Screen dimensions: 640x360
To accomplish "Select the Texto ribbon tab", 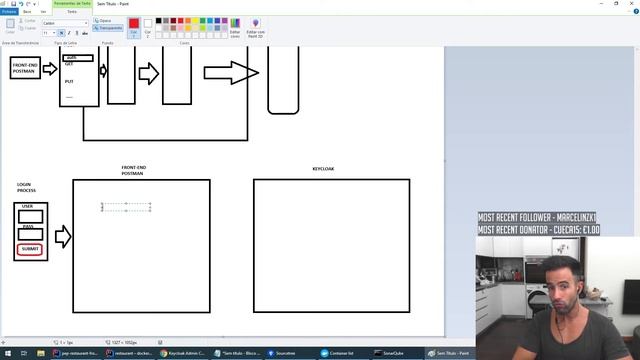I will coord(72,11).
